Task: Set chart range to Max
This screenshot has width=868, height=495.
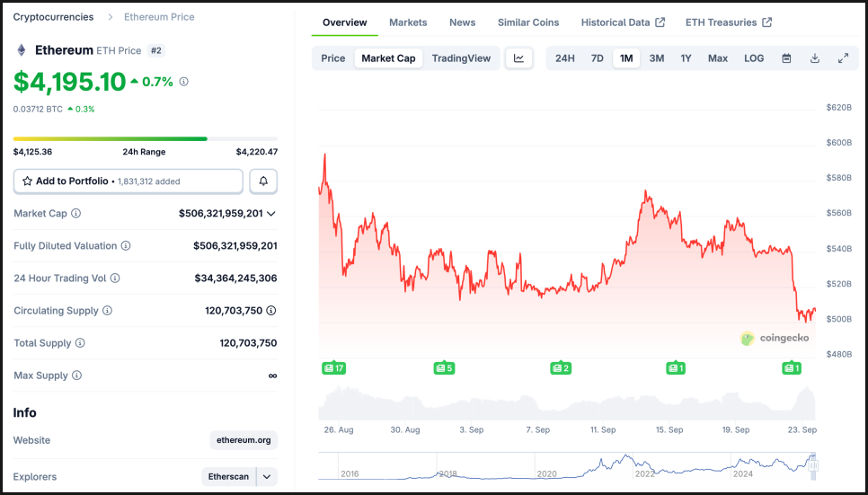Action: tap(717, 58)
